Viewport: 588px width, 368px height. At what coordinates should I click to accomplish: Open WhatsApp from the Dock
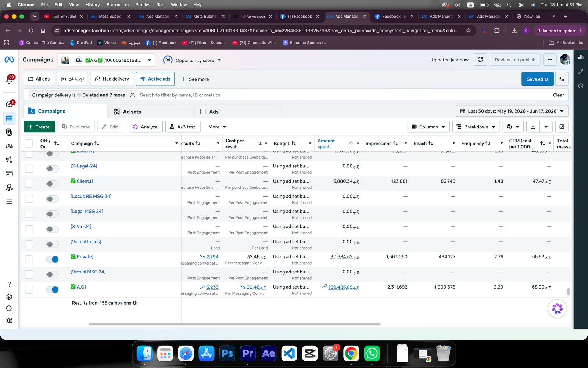pyautogui.click(x=372, y=354)
